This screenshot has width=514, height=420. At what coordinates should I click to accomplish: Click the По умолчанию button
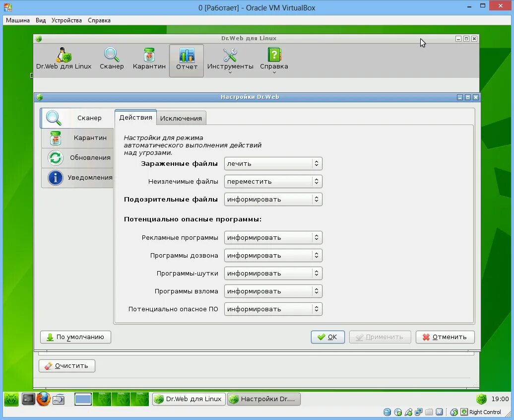(75, 337)
